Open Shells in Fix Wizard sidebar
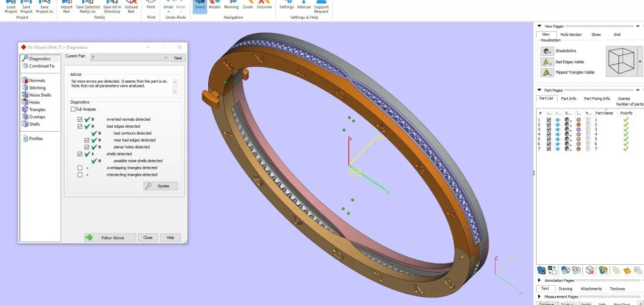This screenshot has width=644, height=305. click(x=31, y=124)
